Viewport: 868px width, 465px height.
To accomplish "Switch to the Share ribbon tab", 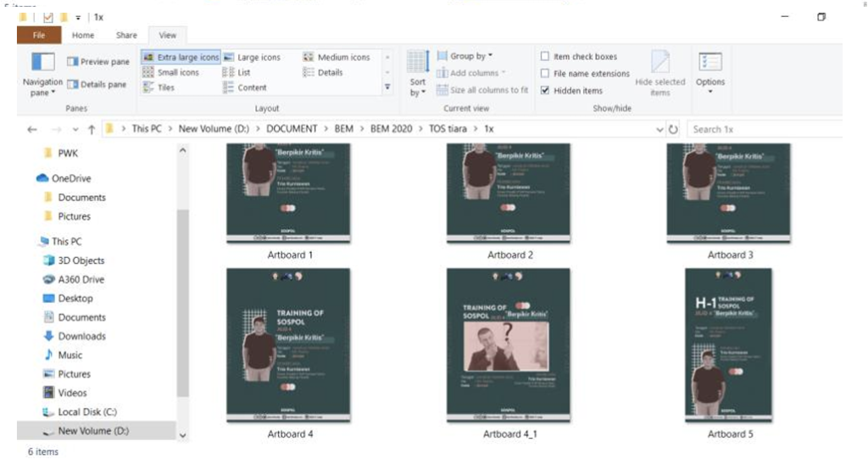I will pyautogui.click(x=126, y=36).
